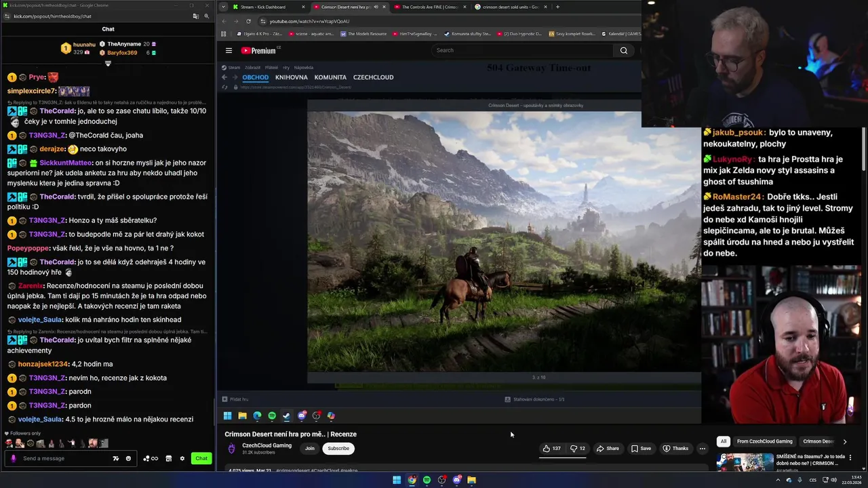Open CzechCloud Gaming channel avatar

coord(231,448)
